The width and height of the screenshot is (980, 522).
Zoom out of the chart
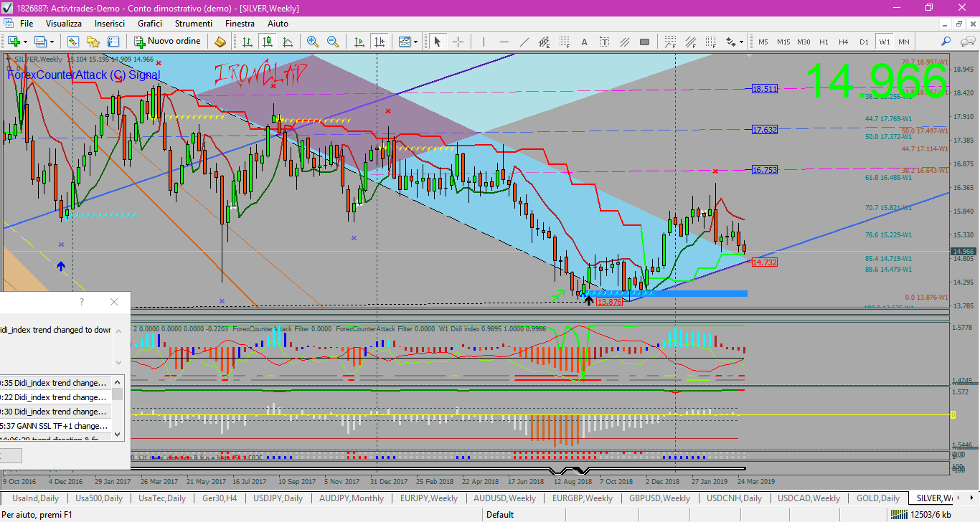333,42
